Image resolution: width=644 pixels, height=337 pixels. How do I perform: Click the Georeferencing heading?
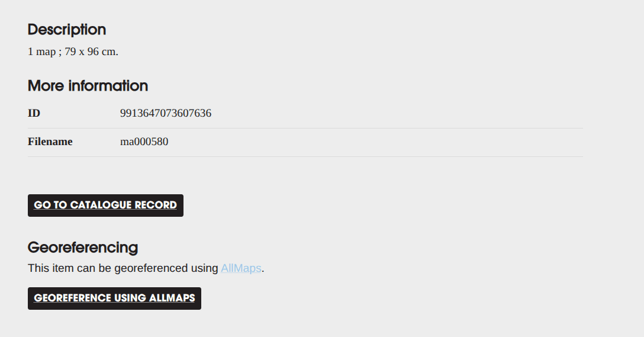(x=83, y=248)
